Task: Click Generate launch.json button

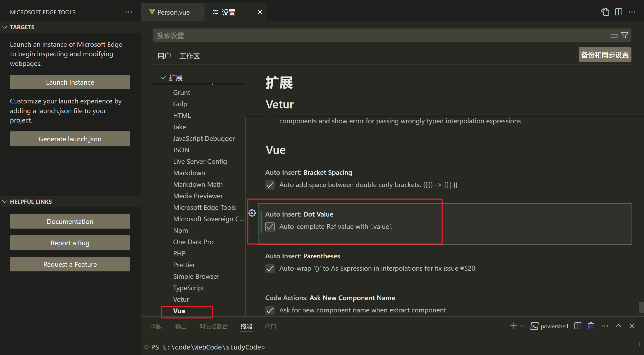Action: pos(70,139)
